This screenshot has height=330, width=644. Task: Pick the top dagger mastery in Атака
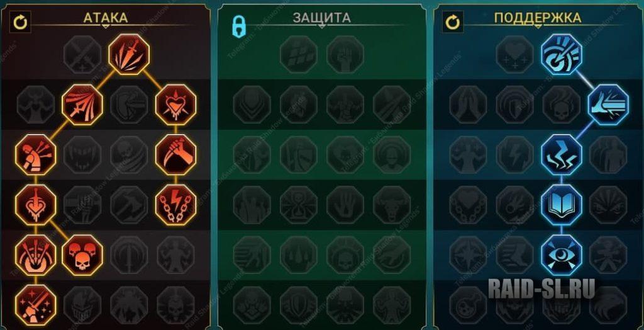tap(129, 54)
